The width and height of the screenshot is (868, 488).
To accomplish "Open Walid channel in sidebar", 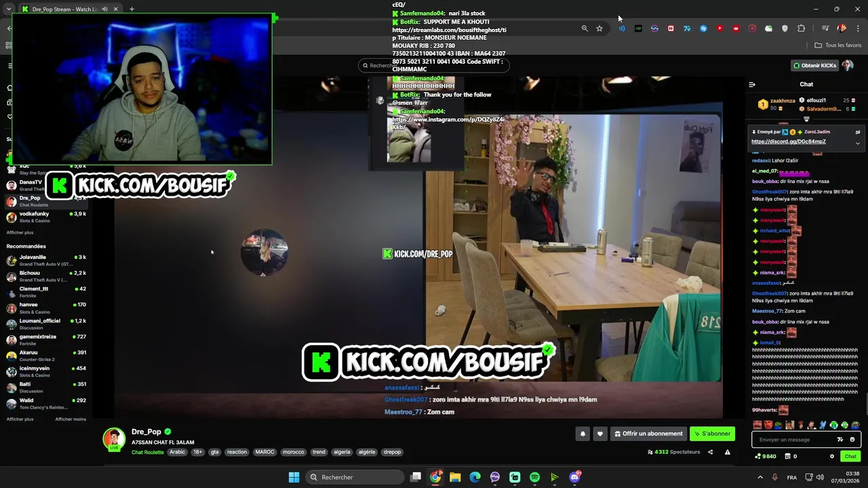I will pyautogui.click(x=46, y=403).
